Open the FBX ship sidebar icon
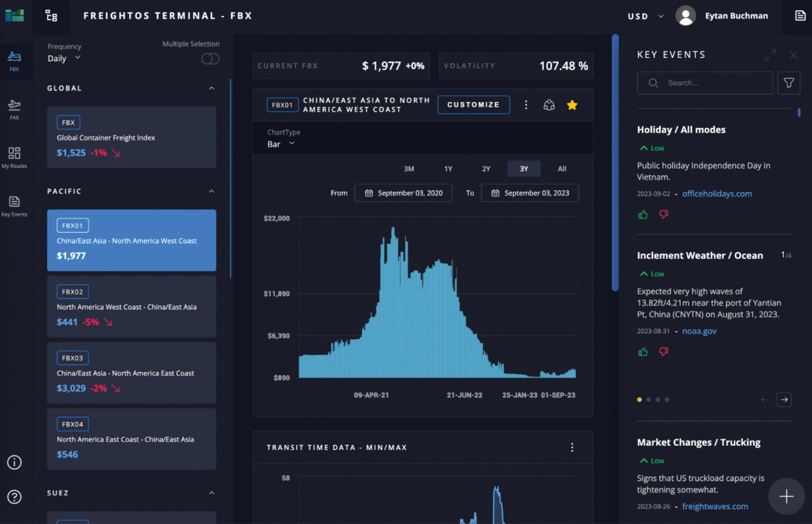 pyautogui.click(x=14, y=61)
